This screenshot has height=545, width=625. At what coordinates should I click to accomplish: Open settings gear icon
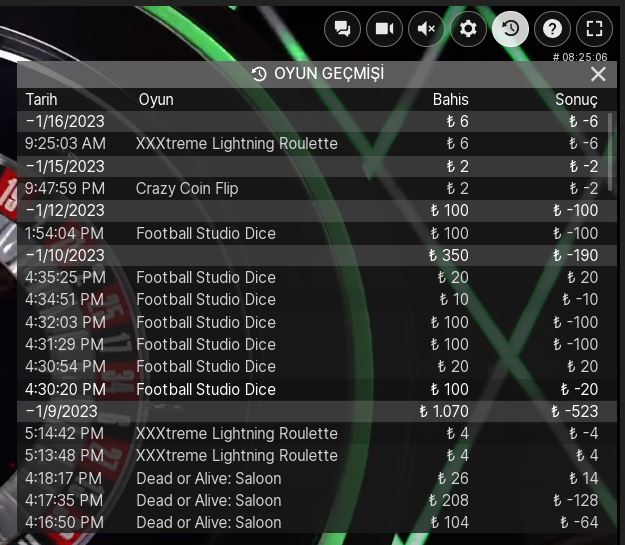468,29
